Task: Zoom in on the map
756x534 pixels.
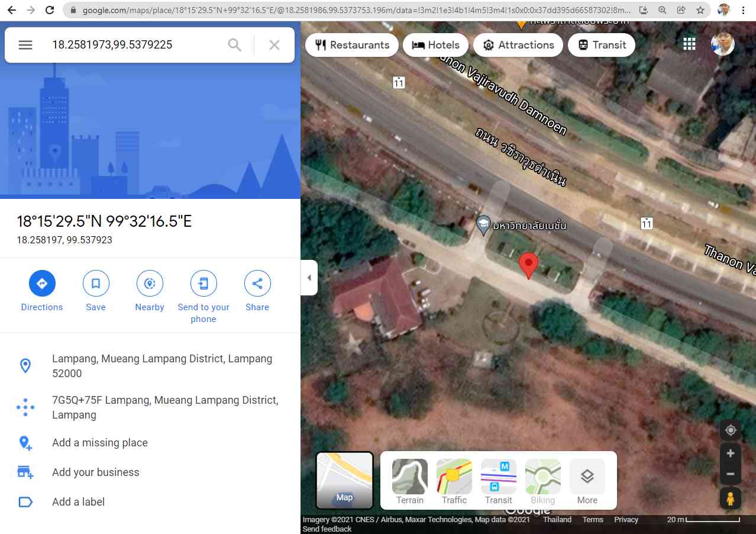Action: [x=731, y=453]
